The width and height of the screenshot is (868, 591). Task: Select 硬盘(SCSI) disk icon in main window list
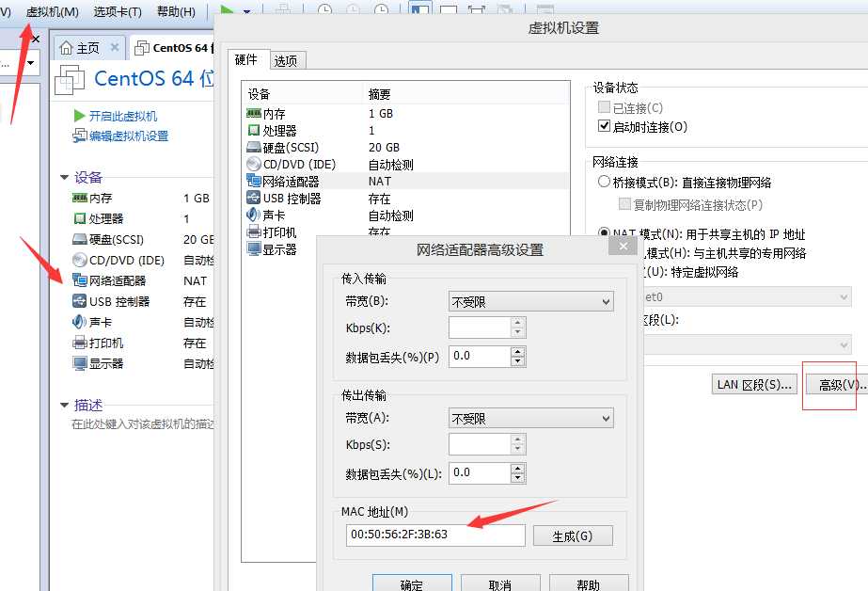[x=80, y=239]
